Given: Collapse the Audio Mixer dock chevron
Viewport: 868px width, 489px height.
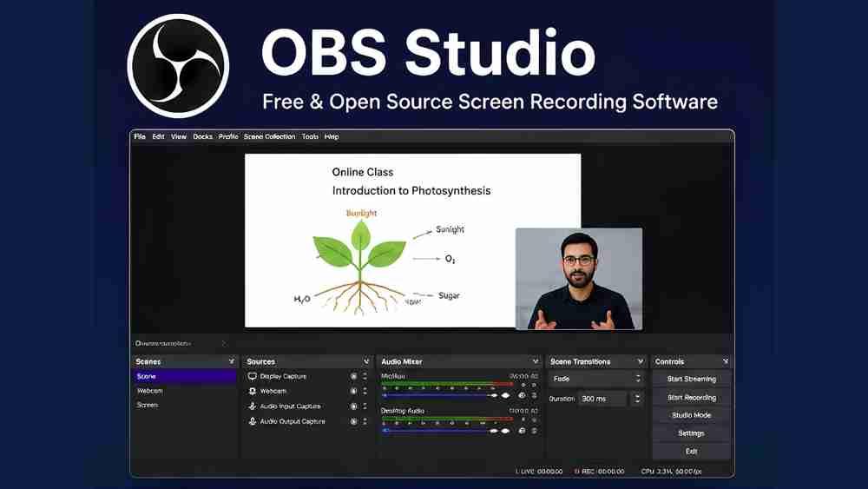Looking at the screenshot, I should 536,361.
